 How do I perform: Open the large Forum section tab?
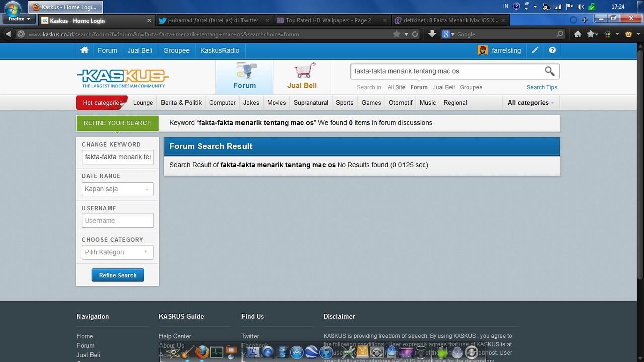point(245,77)
